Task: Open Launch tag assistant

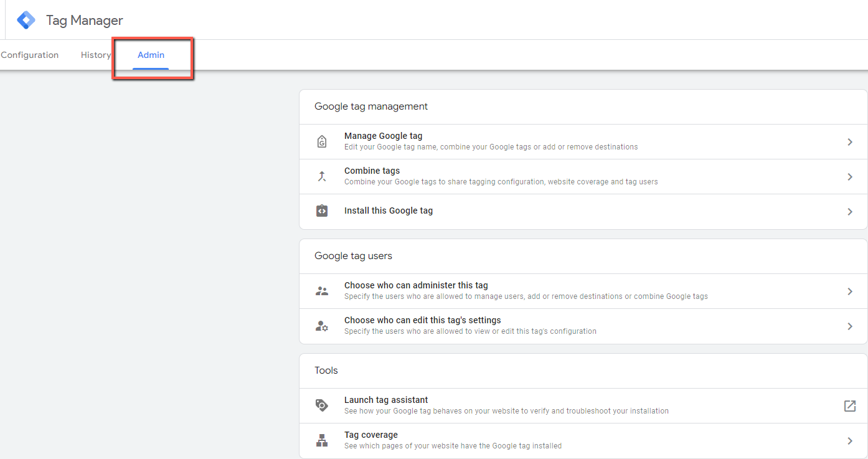Action: (x=583, y=405)
